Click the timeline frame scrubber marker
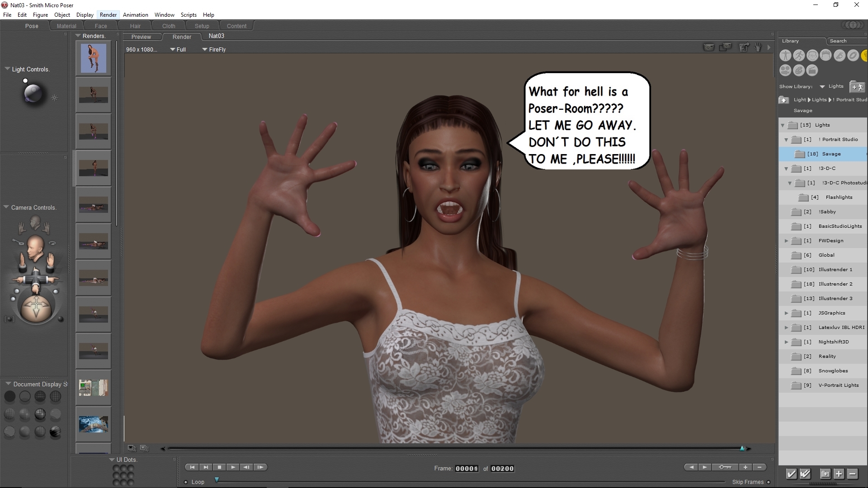The image size is (868, 488). (217, 480)
